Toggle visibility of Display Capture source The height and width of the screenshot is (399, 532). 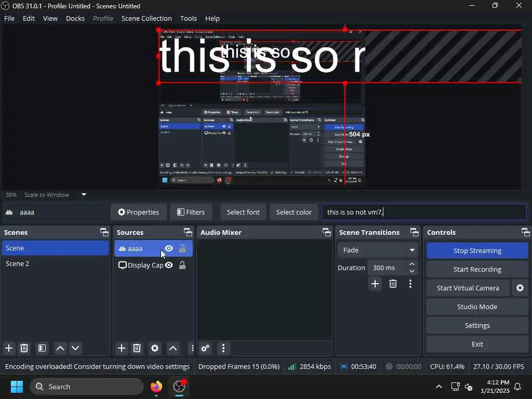tap(169, 265)
